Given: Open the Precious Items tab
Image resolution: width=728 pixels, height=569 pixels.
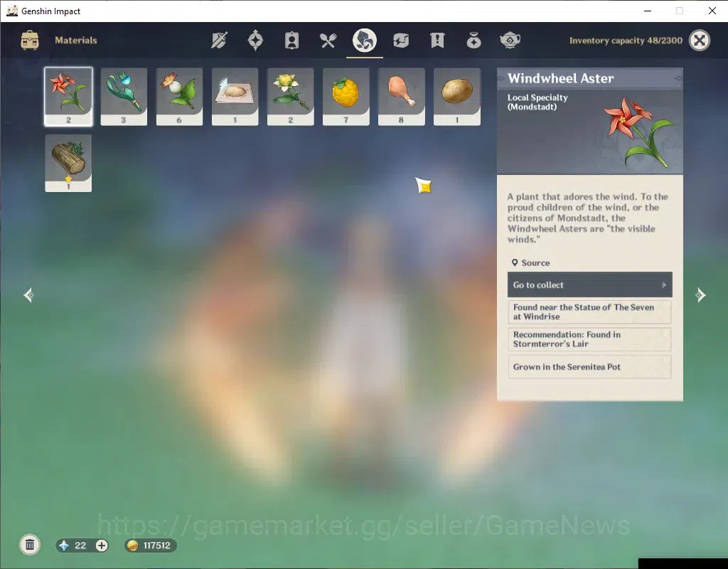Looking at the screenshot, I should (x=473, y=41).
